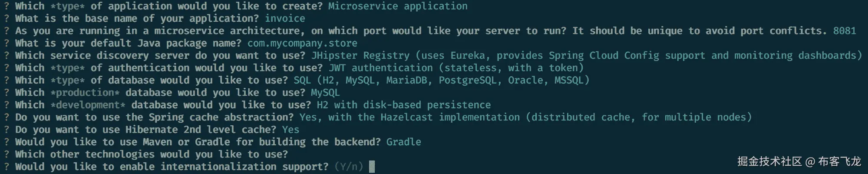868x174 pixels.
Task: Click the Hazelcast implementation cache answer
Action: 525,117
